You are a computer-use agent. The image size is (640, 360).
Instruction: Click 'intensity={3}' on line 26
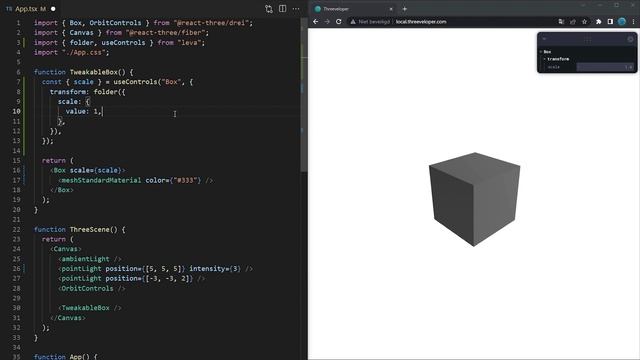tap(215, 269)
